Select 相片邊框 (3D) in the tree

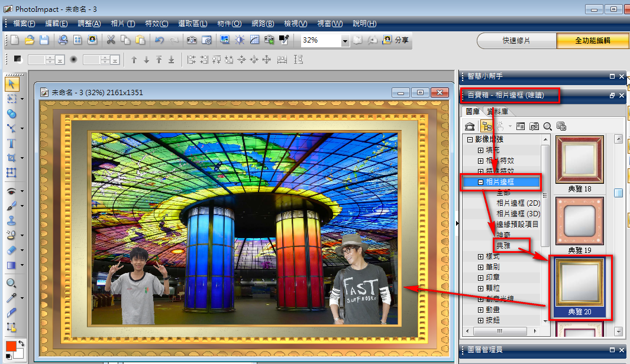518,214
